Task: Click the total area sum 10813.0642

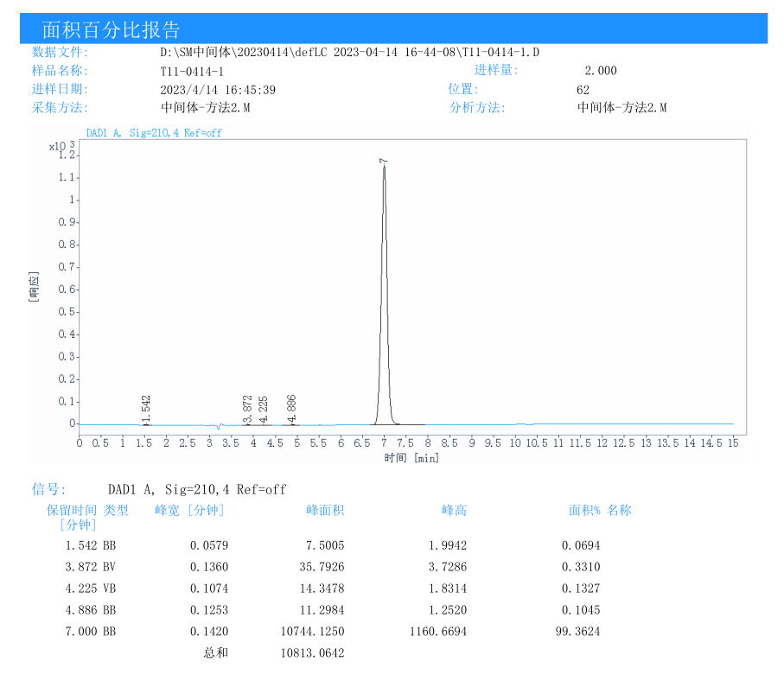Action: coord(312,653)
